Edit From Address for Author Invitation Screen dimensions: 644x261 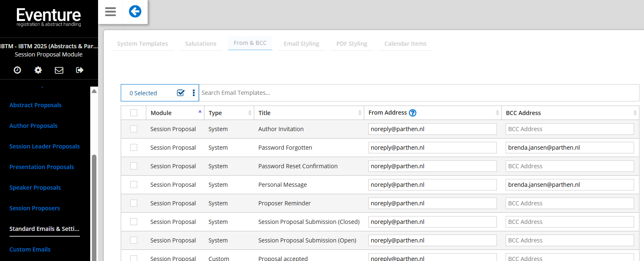pyautogui.click(x=433, y=129)
